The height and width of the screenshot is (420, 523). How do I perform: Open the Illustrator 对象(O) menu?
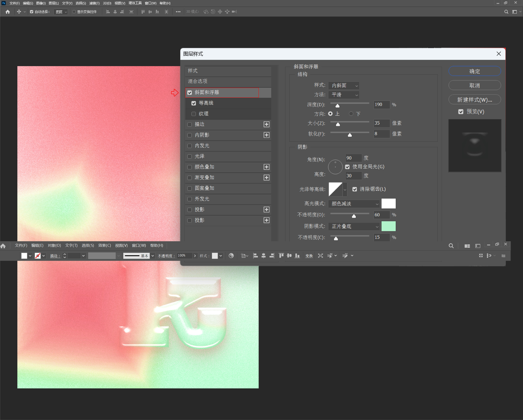[54, 245]
